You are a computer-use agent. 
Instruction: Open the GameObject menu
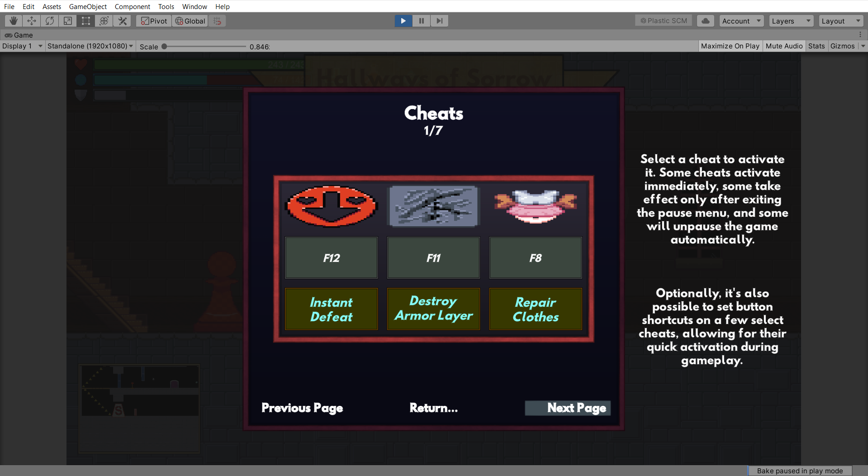88,6
